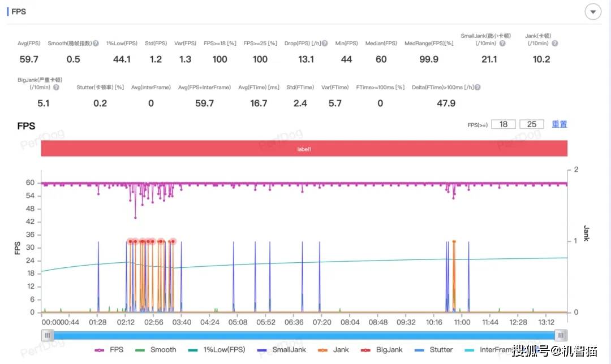The height and width of the screenshot is (364, 611).
Task: Collapse FPS panel with circled arrow
Action: (x=593, y=12)
